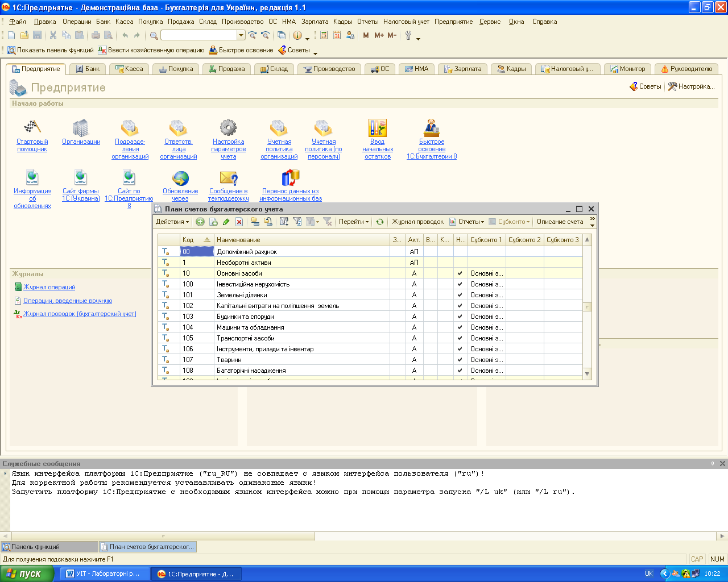The image size is (728, 582).
Task: Click the Описание счета button
Action: 560,222
